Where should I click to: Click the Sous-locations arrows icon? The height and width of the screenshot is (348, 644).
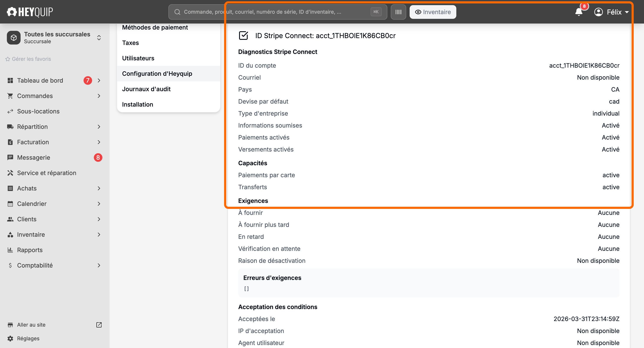pyautogui.click(x=10, y=112)
